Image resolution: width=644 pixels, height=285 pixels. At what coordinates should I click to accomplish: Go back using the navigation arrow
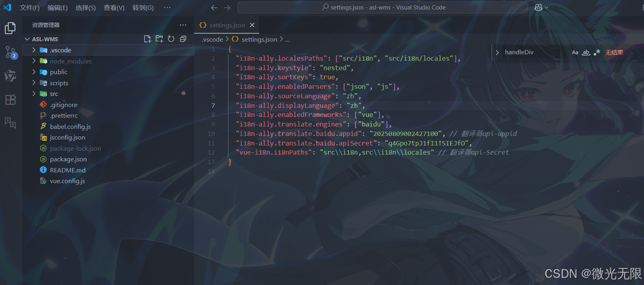(214, 8)
